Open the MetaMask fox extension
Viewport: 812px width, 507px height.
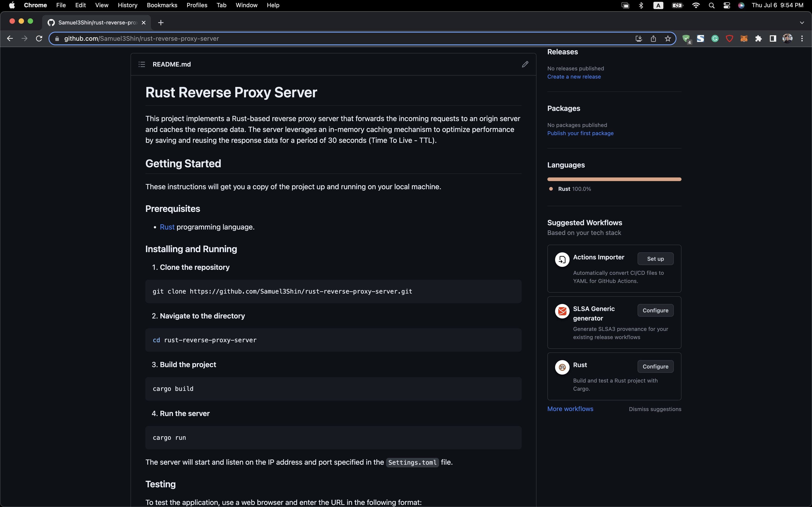[744, 38]
